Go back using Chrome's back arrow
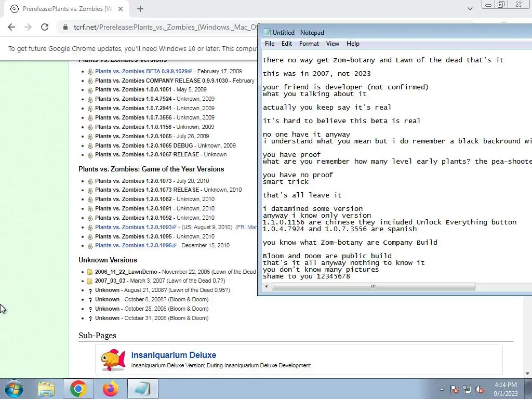The height and width of the screenshot is (399, 532). pyautogui.click(x=11, y=27)
